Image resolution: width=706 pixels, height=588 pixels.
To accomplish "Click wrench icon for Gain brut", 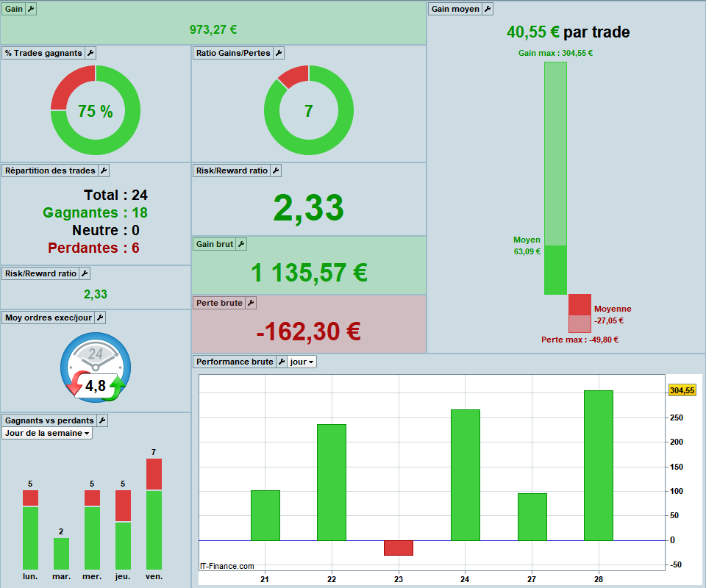I will (x=241, y=244).
